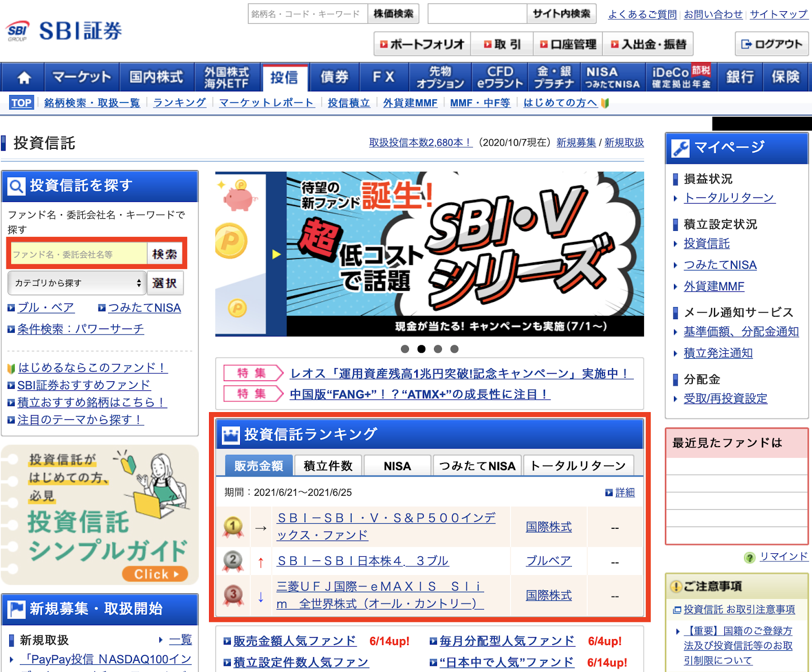
Task: Open the 新規取扱 一覧 link
Action: tap(181, 640)
